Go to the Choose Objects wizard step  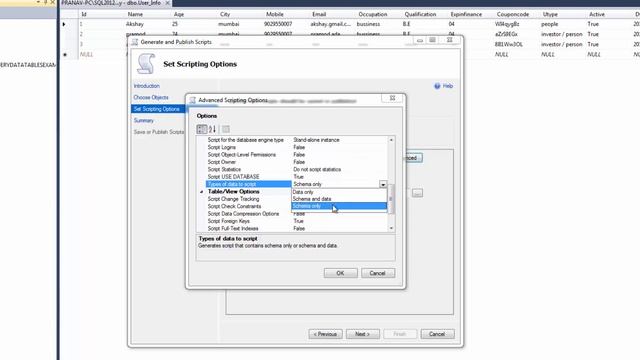151,98
